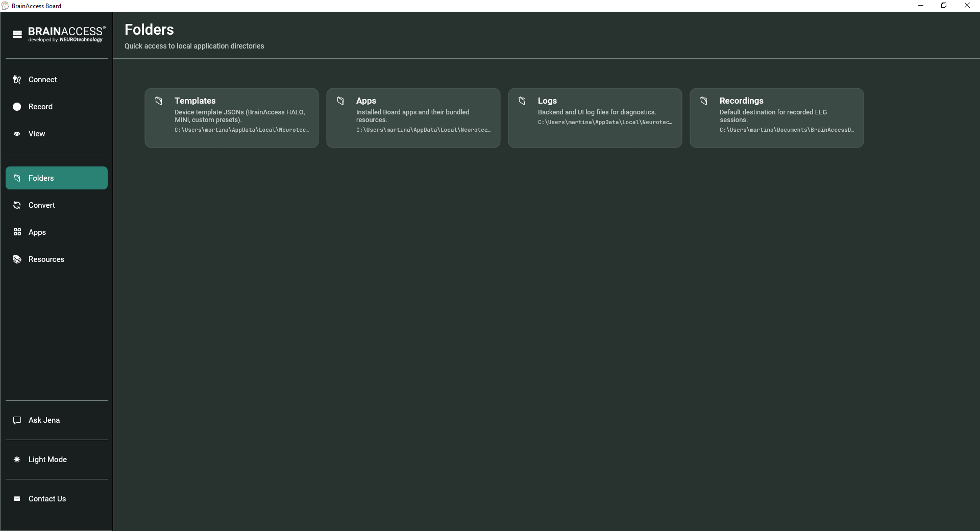Switch to Light Mode

[x=57, y=460]
